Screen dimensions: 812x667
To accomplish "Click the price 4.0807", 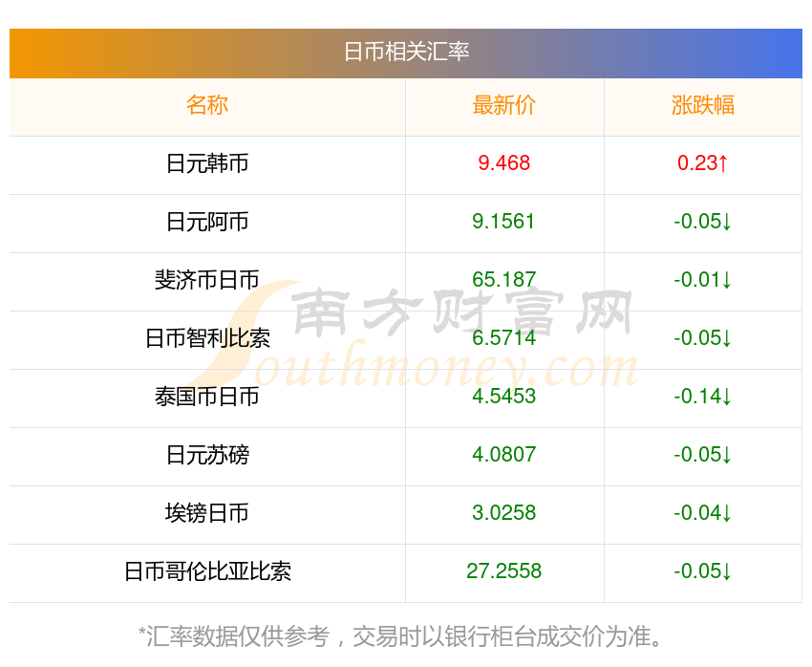I will [503, 455].
